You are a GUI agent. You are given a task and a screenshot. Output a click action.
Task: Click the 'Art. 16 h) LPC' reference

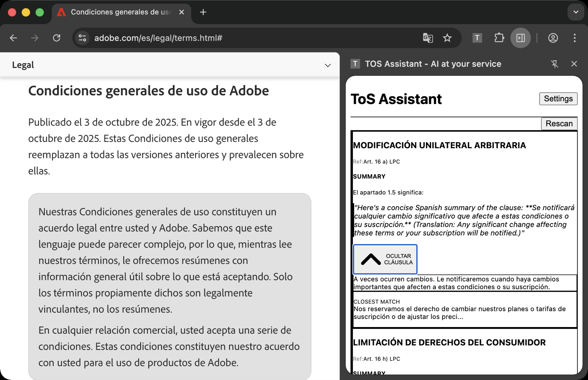point(381,359)
